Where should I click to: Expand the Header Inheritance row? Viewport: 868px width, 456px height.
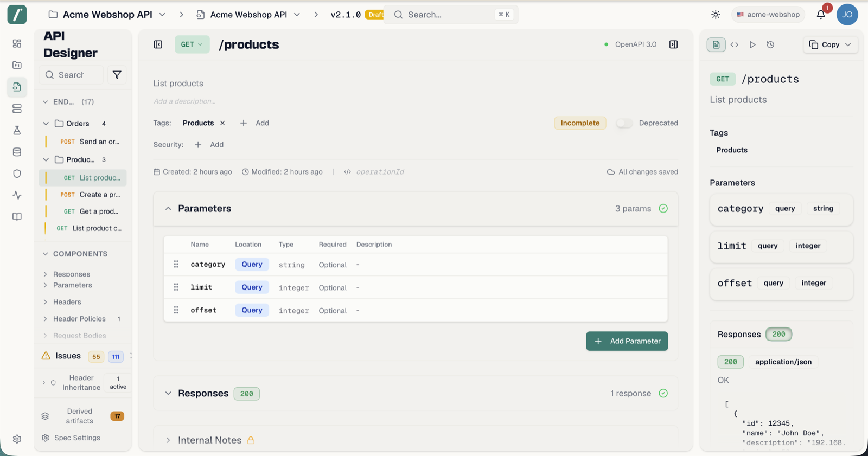click(x=44, y=383)
